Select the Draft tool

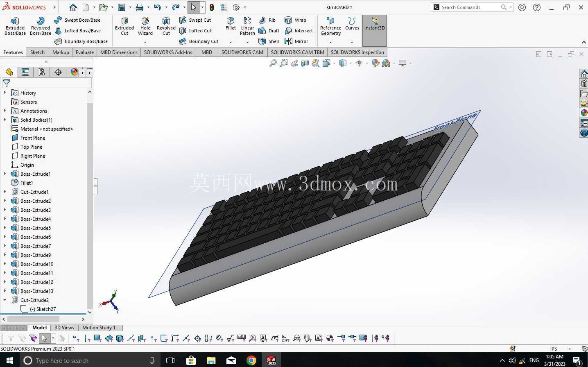click(269, 31)
